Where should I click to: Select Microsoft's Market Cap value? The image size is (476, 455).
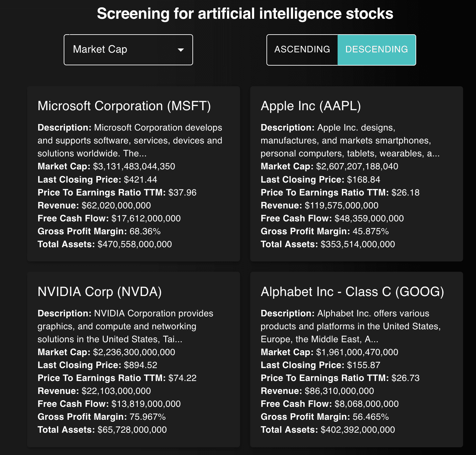(x=134, y=166)
